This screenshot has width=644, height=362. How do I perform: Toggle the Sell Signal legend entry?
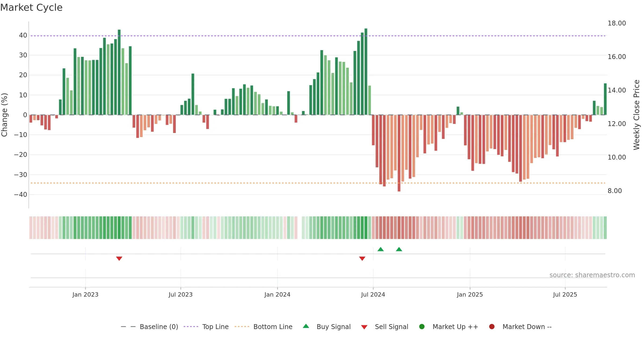tap(385, 327)
